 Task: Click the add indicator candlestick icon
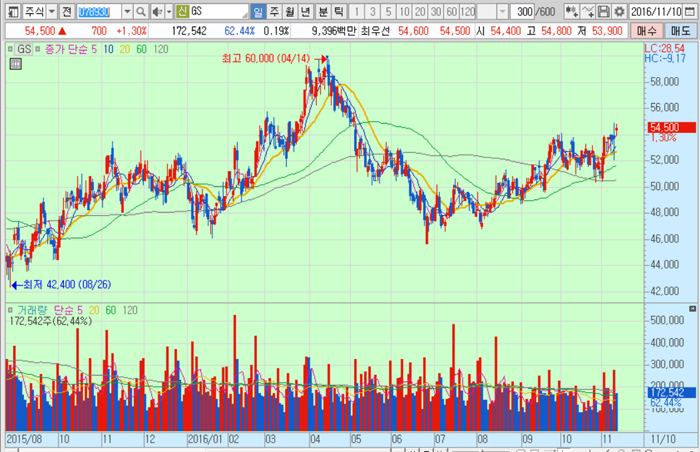(571, 11)
